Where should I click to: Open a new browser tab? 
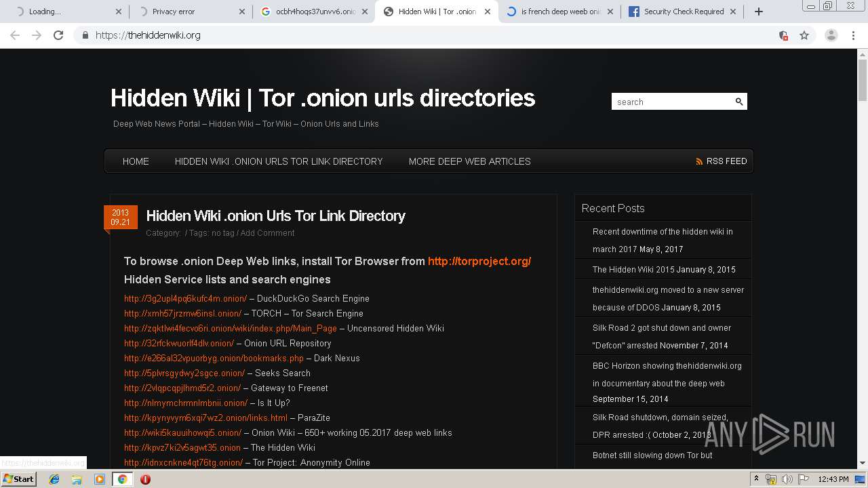(x=759, y=12)
